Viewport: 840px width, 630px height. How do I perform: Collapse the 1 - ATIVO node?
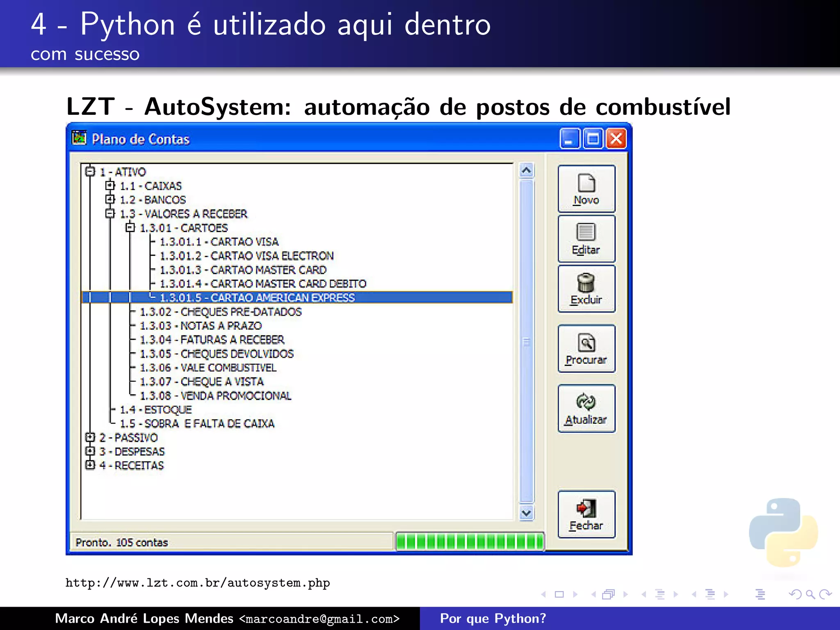90,171
